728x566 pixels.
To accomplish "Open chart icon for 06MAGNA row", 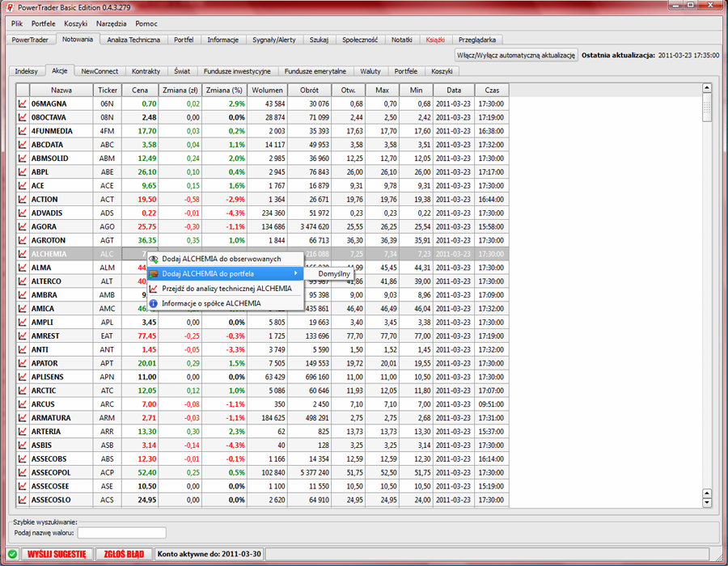I will pyautogui.click(x=23, y=103).
